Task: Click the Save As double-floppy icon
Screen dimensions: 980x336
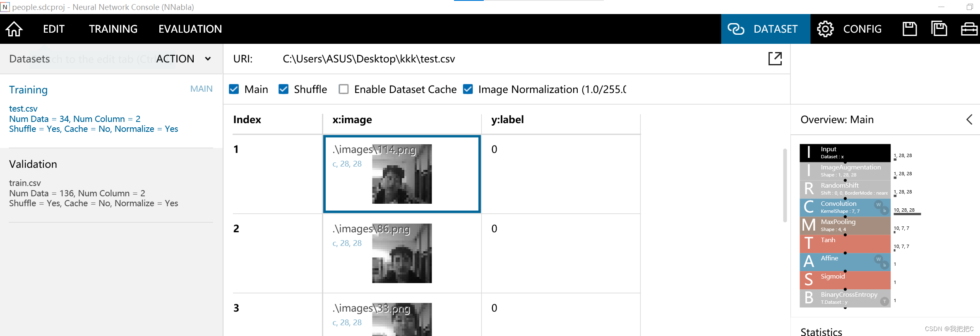Action: click(939, 29)
